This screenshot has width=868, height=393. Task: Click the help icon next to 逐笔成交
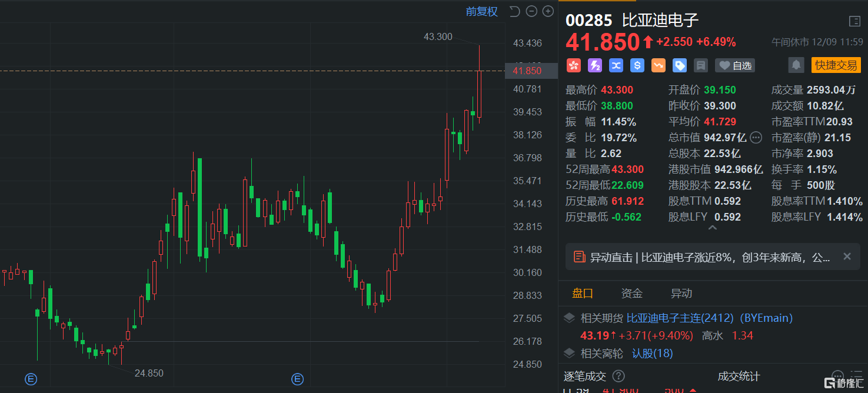618,376
